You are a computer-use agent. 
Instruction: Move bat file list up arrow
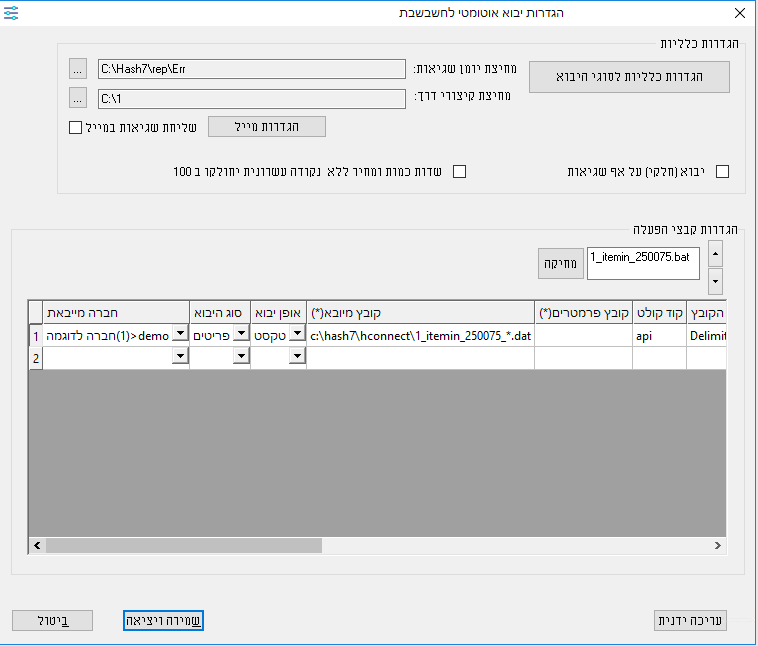[715, 254]
